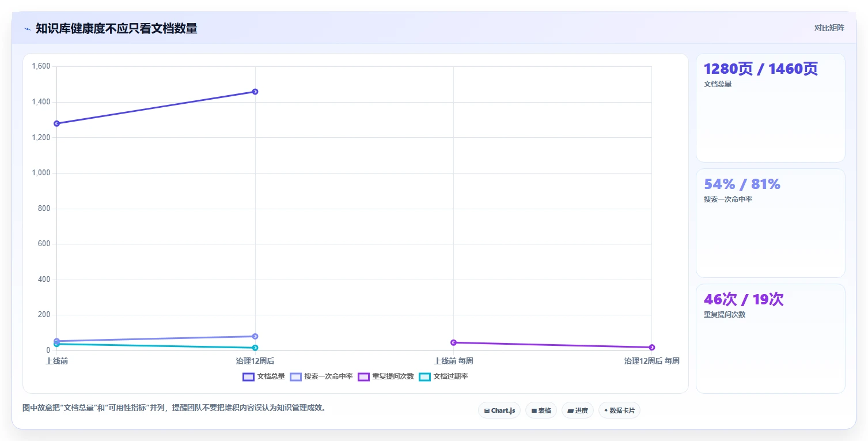Screen dimensions: 868x441
Task: Click the 数据卡片 tag chip
Action: [x=619, y=410]
